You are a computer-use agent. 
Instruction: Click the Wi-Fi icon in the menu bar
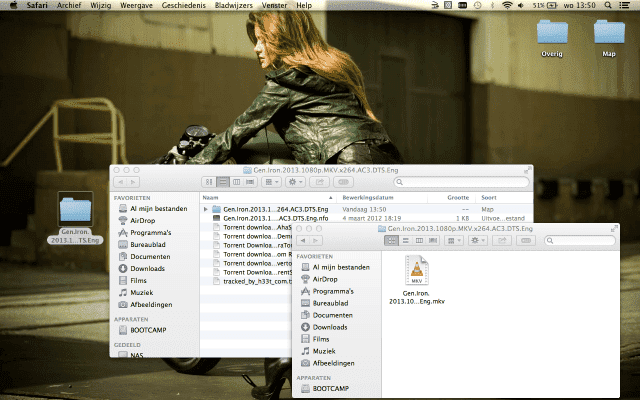click(508, 6)
